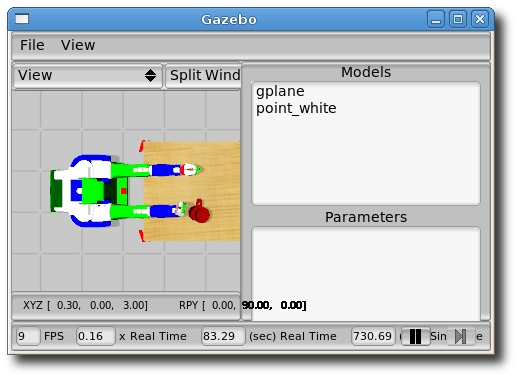The image size is (518, 378).
Task: Select gplane in the Models list
Action: click(280, 92)
